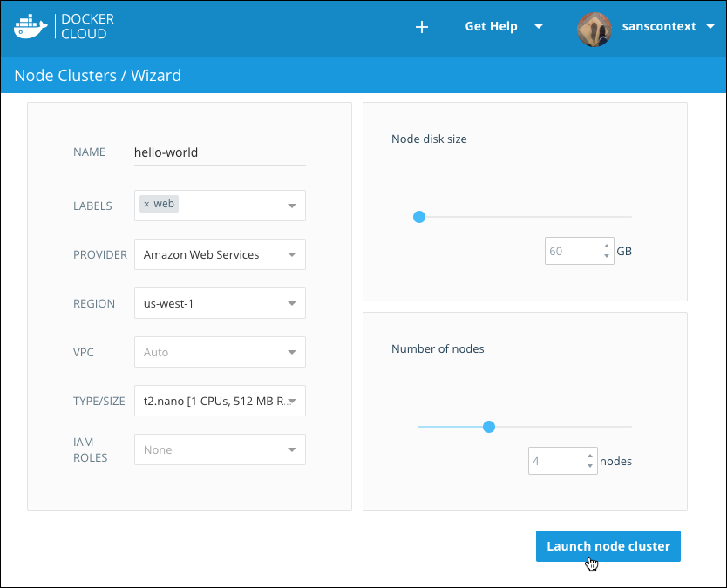Increment number of nodes stepper up
The height and width of the screenshot is (588, 727).
point(590,456)
